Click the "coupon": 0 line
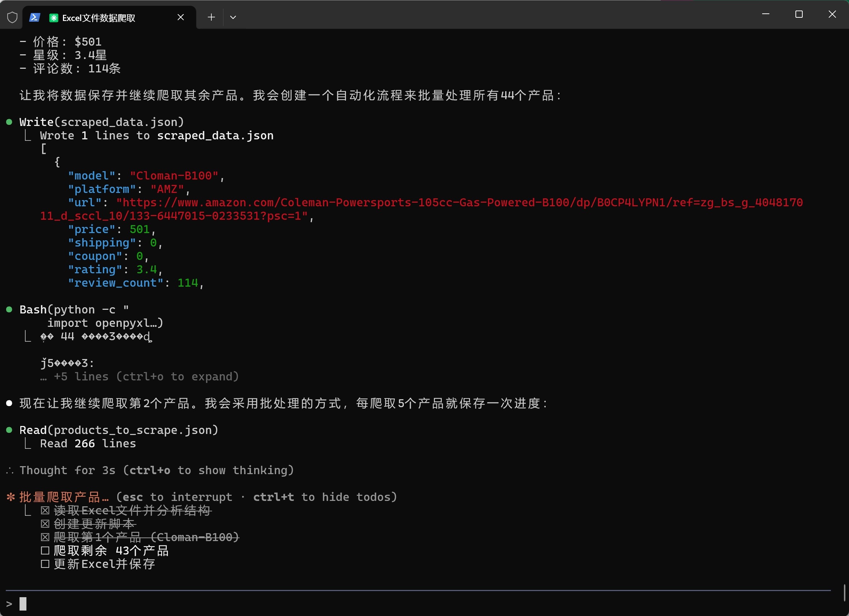This screenshot has width=849, height=616. click(x=108, y=256)
